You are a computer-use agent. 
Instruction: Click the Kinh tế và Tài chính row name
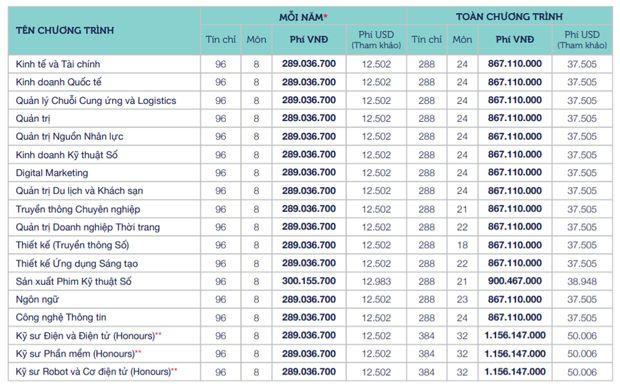pyautogui.click(x=58, y=64)
